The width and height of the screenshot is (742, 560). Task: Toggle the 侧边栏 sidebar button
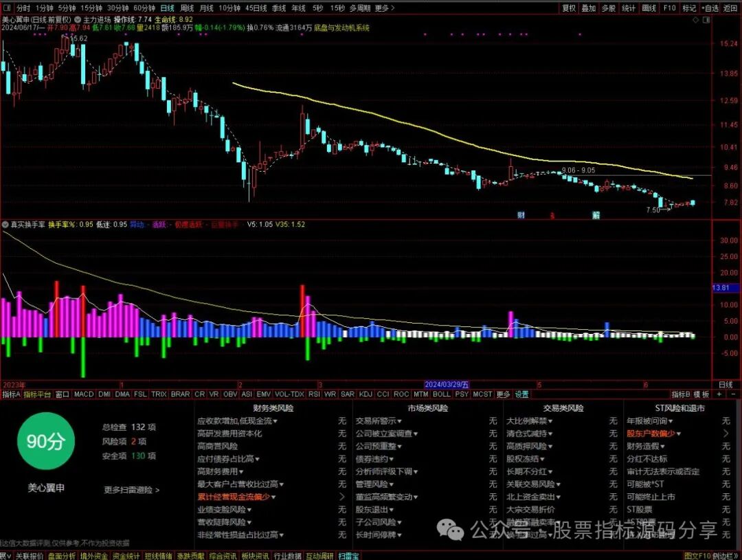(726, 556)
